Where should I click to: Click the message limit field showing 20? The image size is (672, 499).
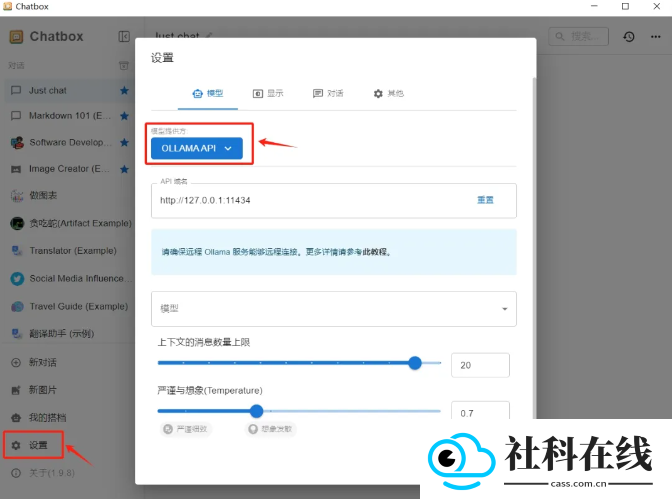pos(480,365)
